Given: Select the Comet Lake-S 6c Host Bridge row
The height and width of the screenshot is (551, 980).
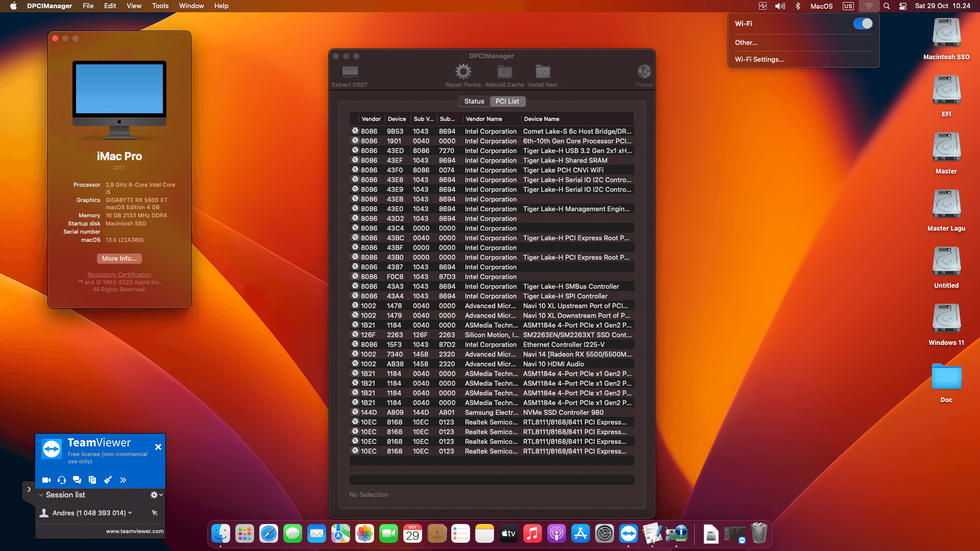Looking at the screenshot, I should 492,131.
